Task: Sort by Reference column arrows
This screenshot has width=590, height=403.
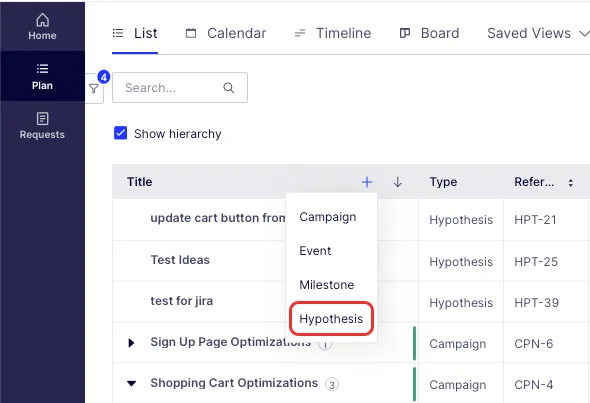Action: coord(570,183)
